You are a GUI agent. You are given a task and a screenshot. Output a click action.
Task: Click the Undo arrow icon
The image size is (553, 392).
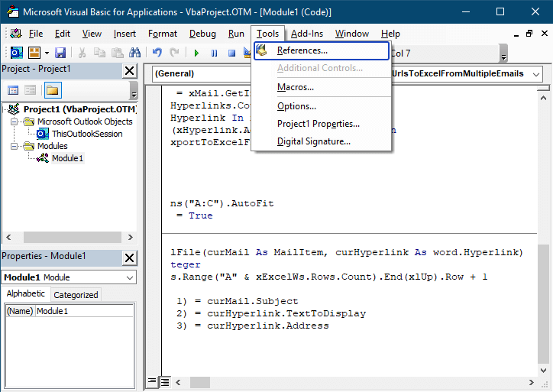(157, 53)
